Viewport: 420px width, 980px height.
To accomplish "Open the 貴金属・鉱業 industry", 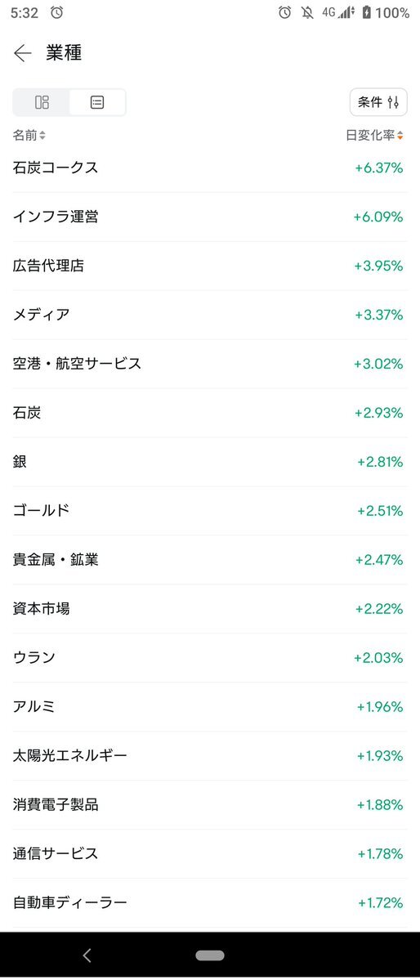I will coord(210,559).
